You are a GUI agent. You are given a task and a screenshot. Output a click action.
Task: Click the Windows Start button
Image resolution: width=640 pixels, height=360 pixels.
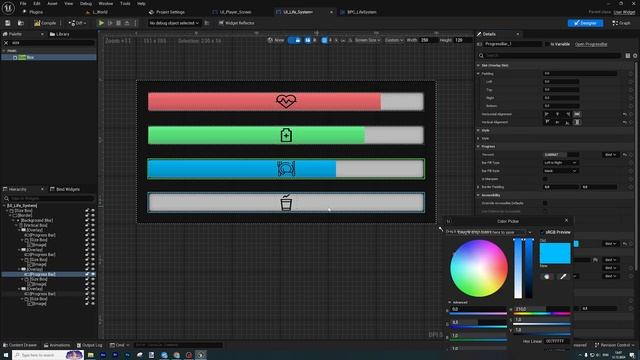pos(6,355)
